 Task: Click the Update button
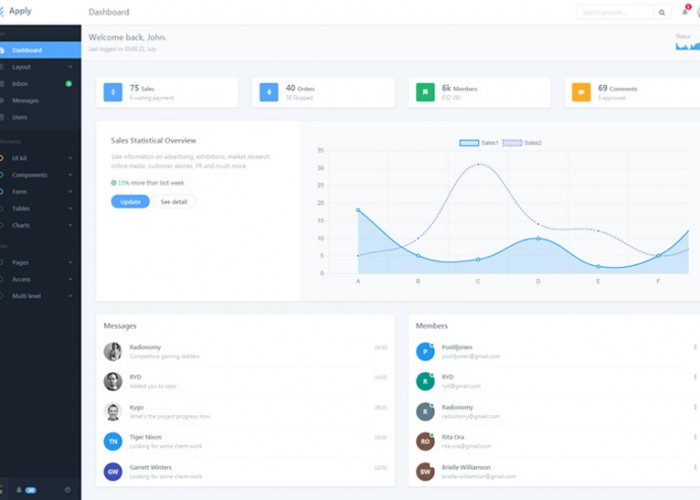point(130,202)
